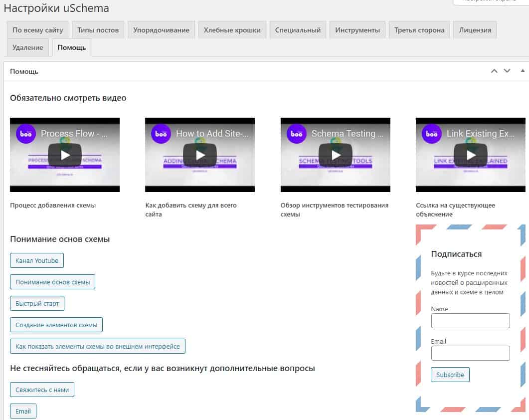529x420 pixels.
Task: Click the boo channel logo on first video
Action: [x=25, y=134]
